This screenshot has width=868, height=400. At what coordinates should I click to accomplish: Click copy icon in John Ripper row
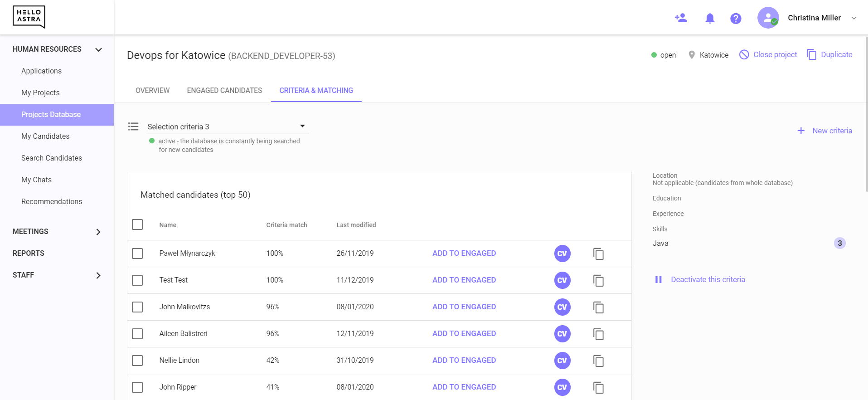[598, 387]
